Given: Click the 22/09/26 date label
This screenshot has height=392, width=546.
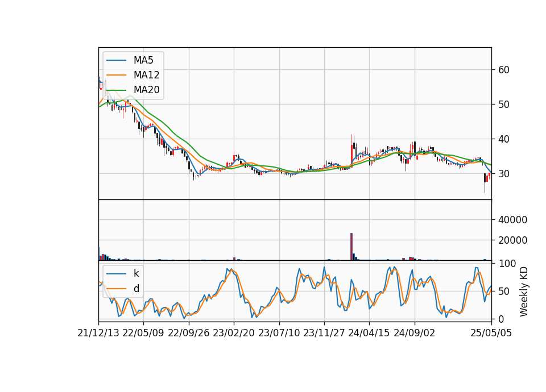Looking at the screenshot, I should (189, 333).
